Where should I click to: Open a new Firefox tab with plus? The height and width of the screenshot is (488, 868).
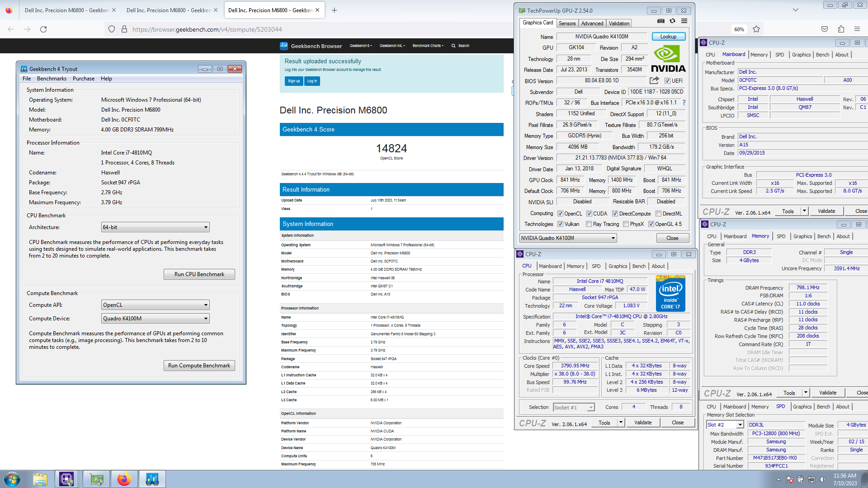(335, 10)
